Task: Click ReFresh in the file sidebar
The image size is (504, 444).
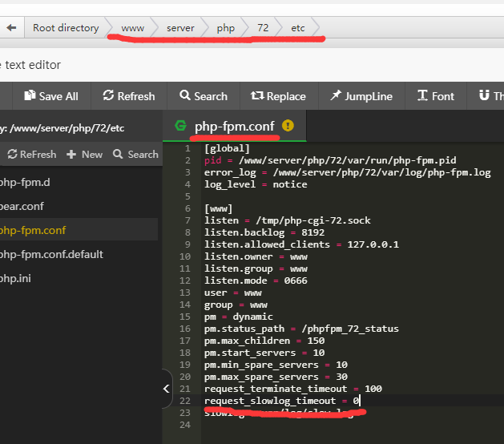Action: (32, 154)
